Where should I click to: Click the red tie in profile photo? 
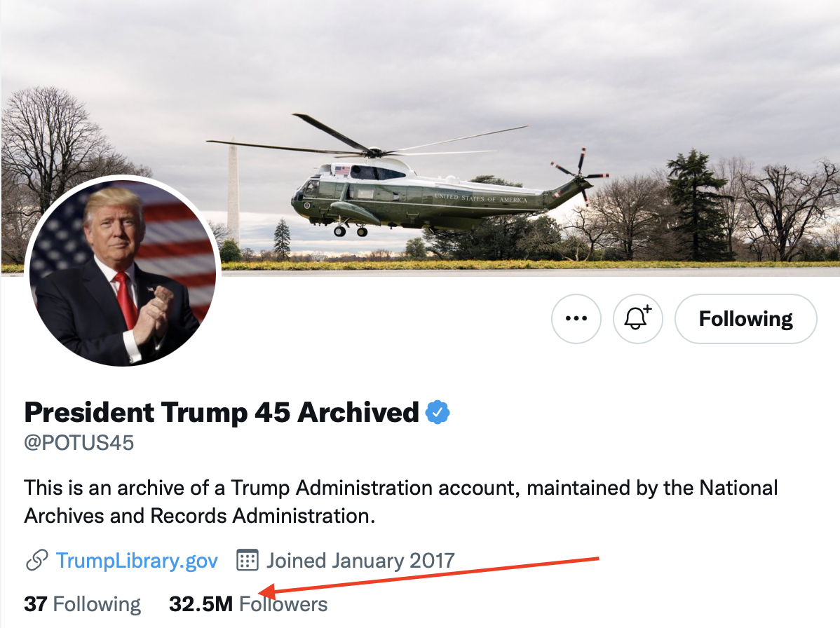pyautogui.click(x=126, y=300)
